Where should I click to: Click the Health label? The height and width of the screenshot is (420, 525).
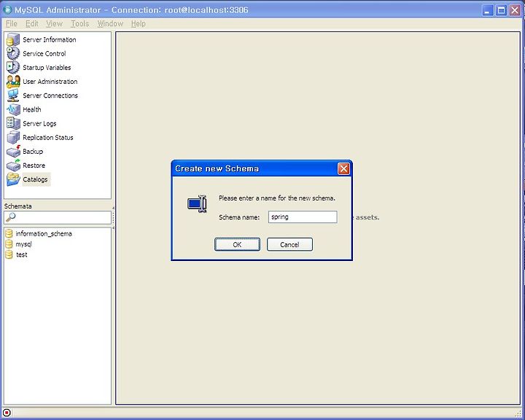[32, 109]
